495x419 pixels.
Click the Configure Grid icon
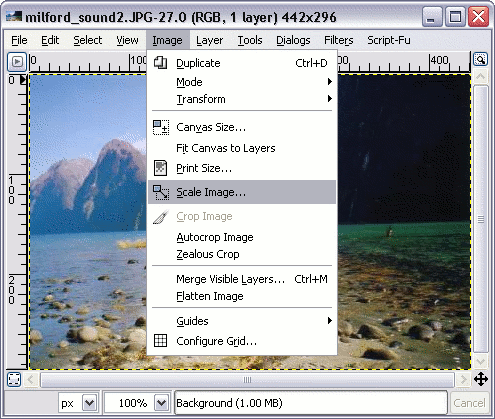160,341
